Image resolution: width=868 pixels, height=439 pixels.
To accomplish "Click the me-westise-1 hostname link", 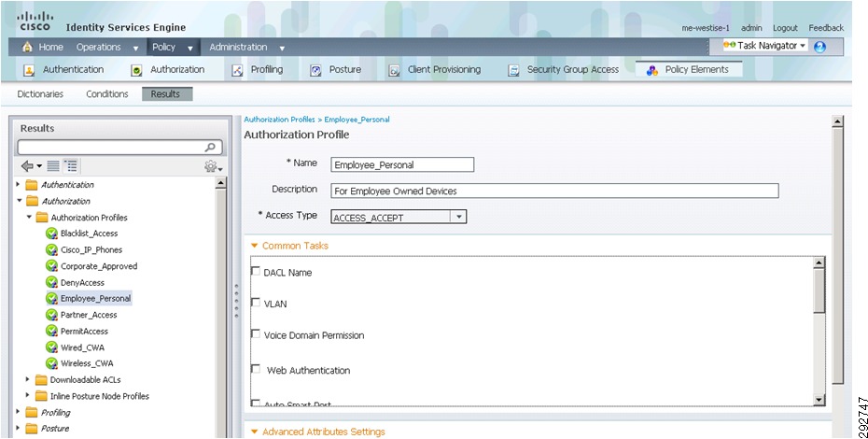I will tap(706, 28).
